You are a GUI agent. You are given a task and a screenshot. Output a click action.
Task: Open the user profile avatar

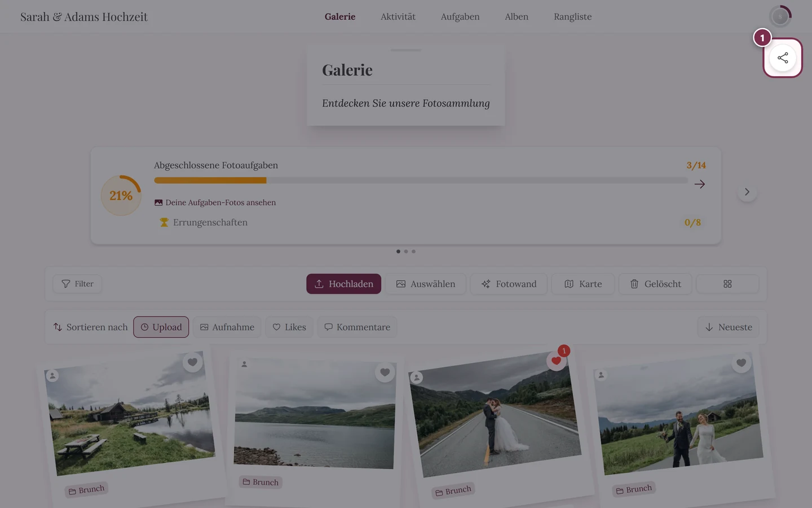click(x=780, y=17)
